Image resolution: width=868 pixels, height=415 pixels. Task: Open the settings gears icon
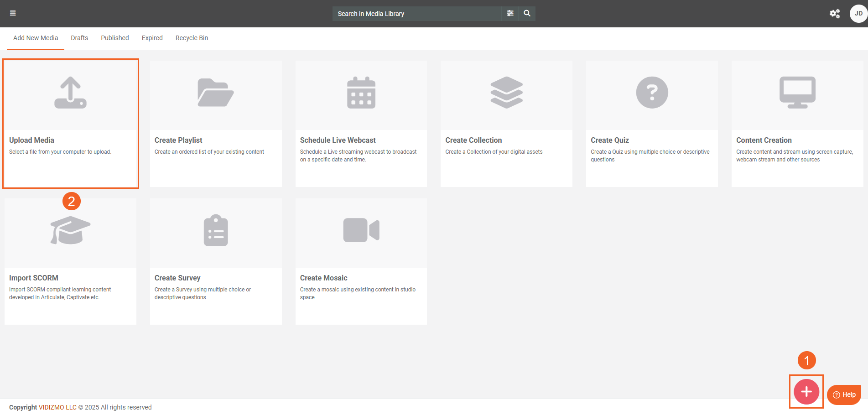(x=834, y=14)
